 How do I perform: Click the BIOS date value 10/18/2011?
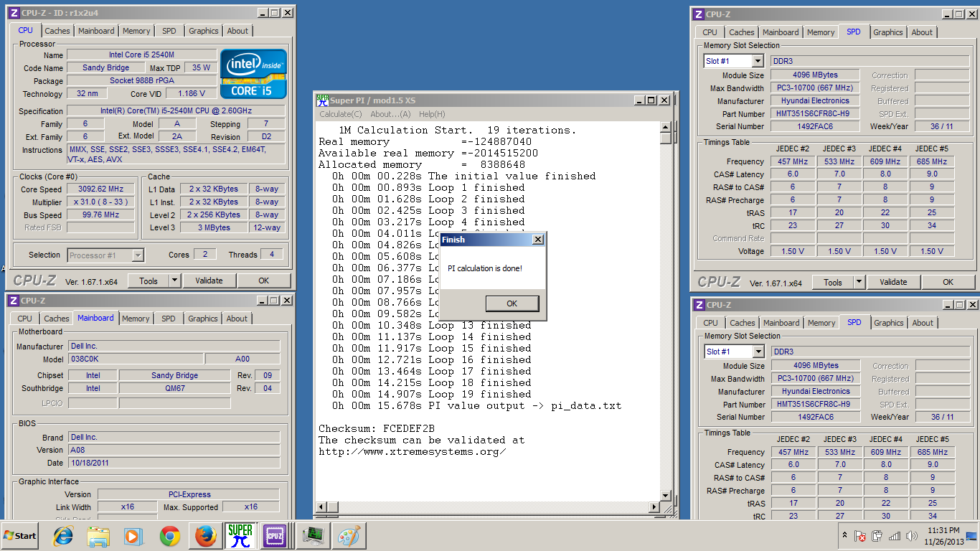[174, 463]
